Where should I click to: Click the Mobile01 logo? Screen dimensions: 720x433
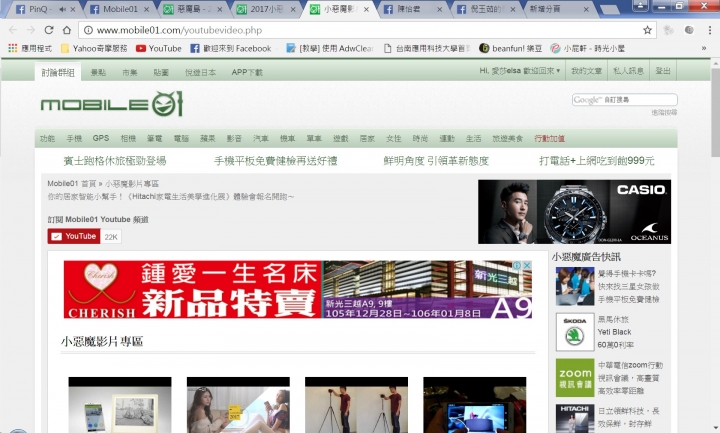click(x=112, y=104)
